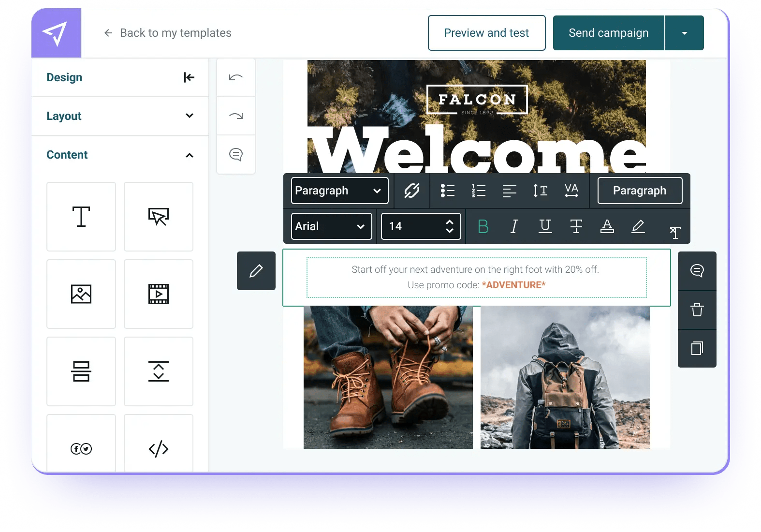Select the hiker with backpack photo
Screen dimensions: 761x532
click(565, 377)
